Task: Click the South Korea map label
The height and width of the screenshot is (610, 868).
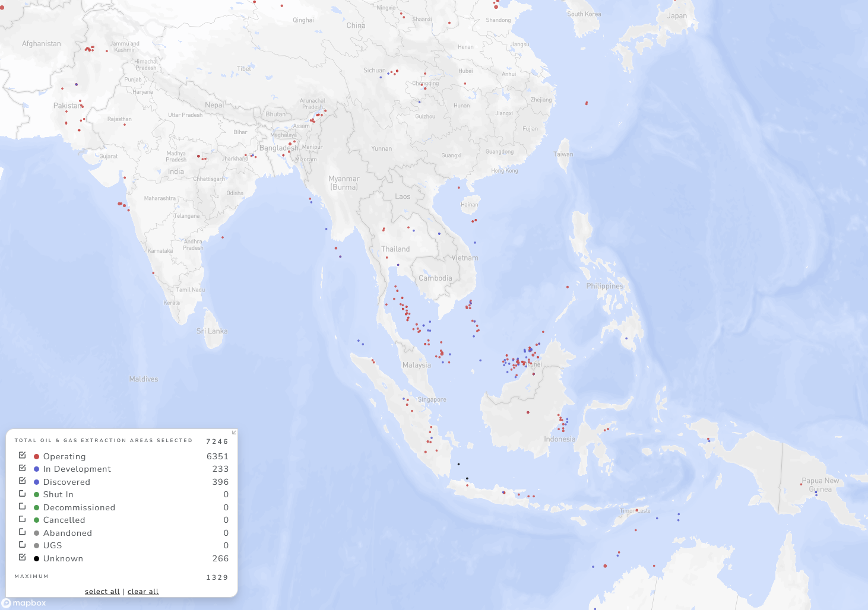Action: pyautogui.click(x=584, y=14)
